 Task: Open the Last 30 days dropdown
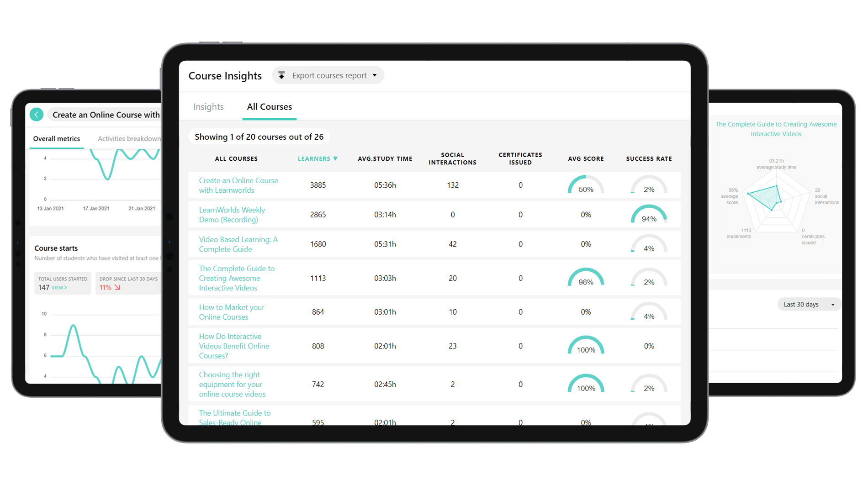click(x=809, y=305)
